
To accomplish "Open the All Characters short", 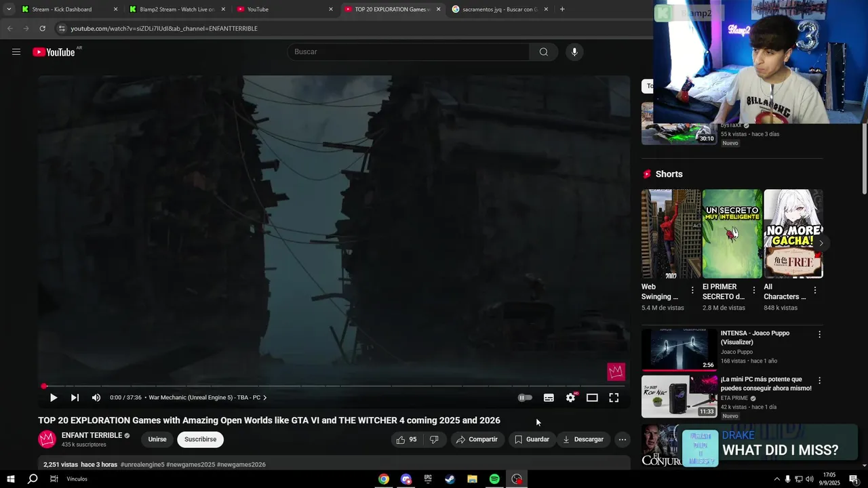I will click(793, 234).
